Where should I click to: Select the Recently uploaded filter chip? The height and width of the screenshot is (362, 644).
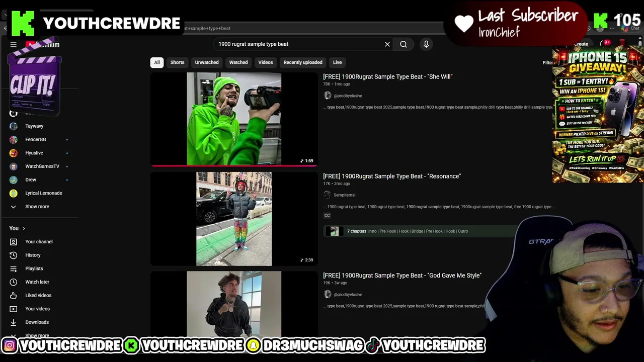click(x=303, y=62)
